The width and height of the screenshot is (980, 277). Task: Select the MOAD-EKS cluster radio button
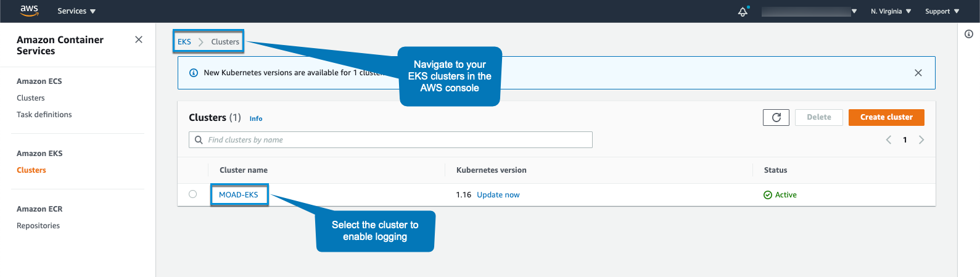193,194
